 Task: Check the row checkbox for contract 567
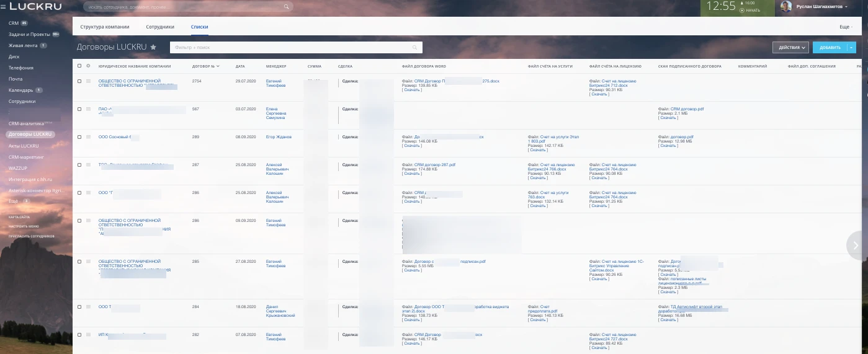pos(79,109)
